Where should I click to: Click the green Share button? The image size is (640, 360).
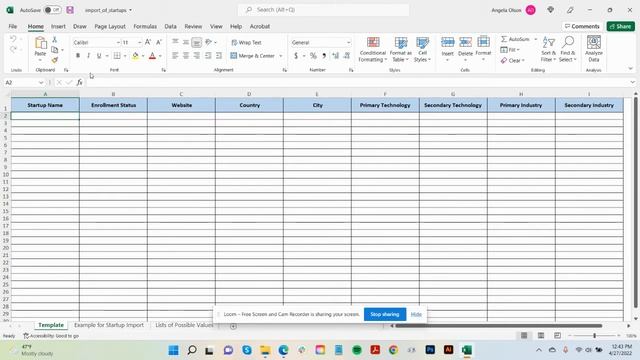(620, 26)
